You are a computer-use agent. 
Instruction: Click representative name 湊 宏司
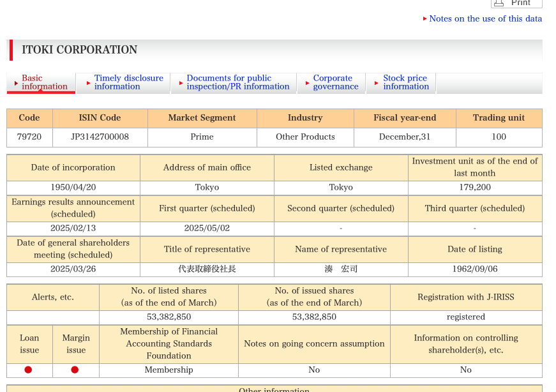341,269
